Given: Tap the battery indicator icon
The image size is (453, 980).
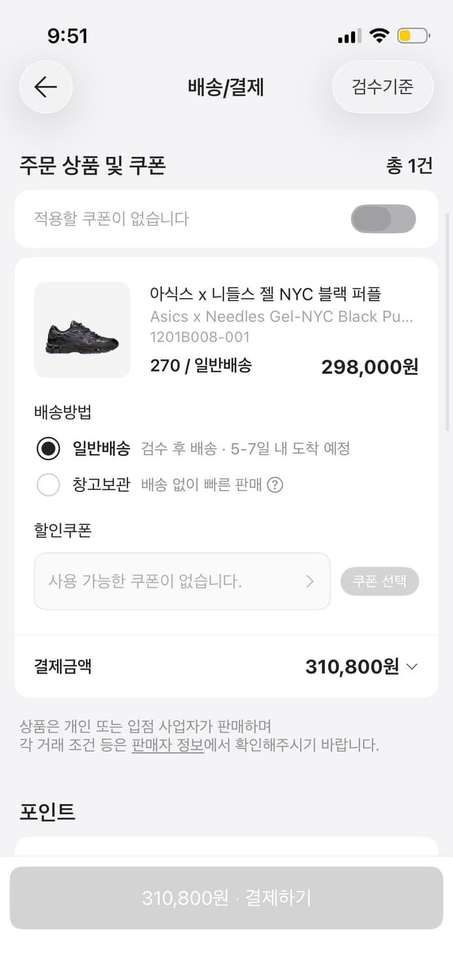Looking at the screenshot, I should click(412, 36).
